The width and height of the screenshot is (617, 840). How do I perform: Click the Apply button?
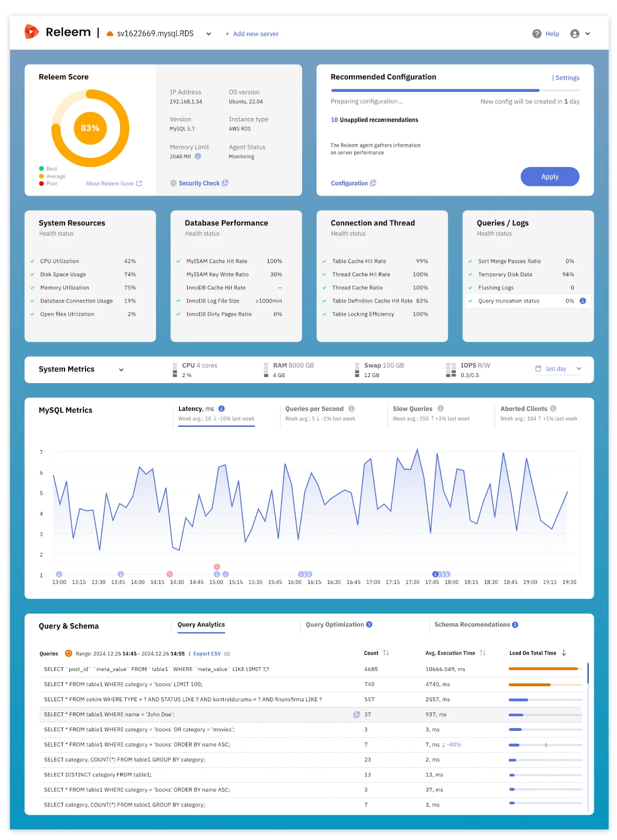tap(550, 177)
